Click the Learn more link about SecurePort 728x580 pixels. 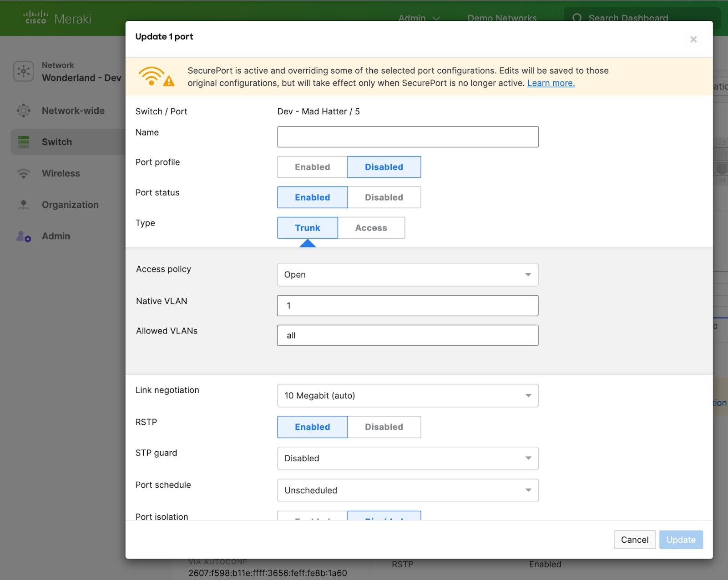point(551,83)
